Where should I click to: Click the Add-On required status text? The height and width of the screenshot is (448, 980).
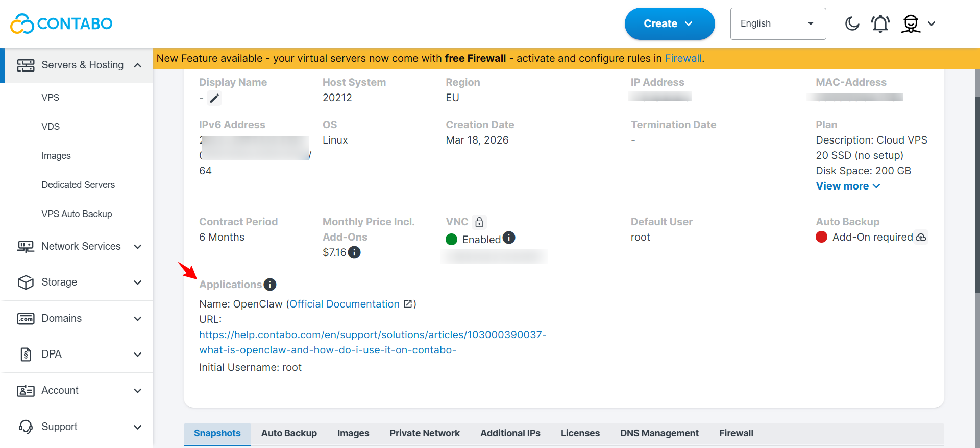pyautogui.click(x=872, y=238)
